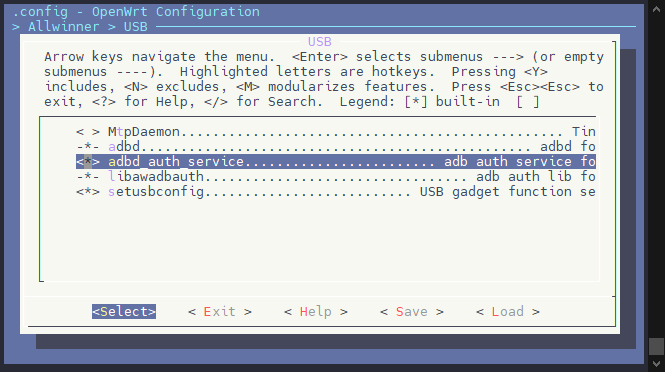Viewport: 665px width, 372px height.
Task: Click the Load button
Action: click(x=508, y=312)
